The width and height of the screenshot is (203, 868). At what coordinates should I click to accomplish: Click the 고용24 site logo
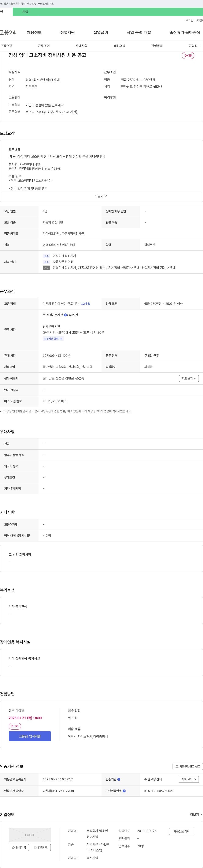(8, 32)
